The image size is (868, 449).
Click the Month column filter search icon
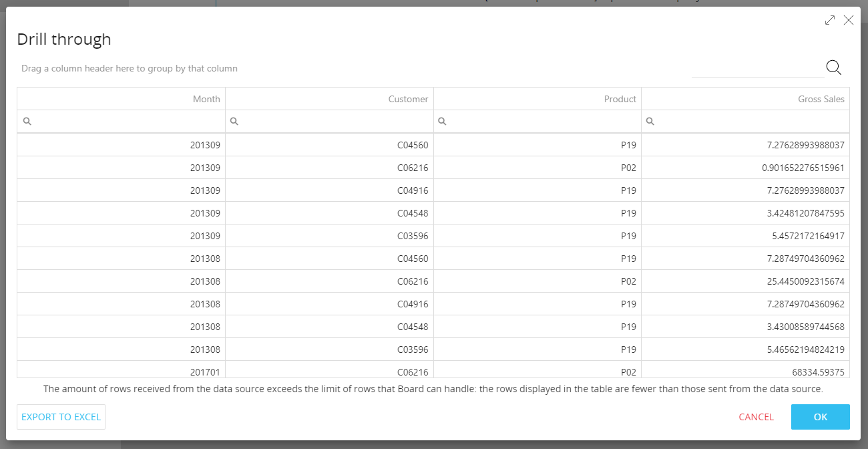27,122
